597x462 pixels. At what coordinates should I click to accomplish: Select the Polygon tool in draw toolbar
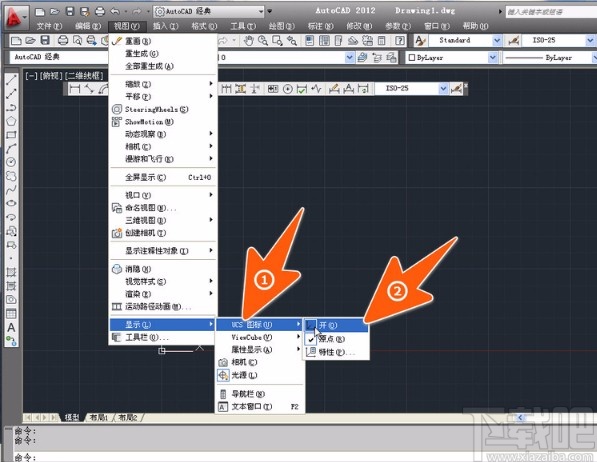click(x=11, y=121)
